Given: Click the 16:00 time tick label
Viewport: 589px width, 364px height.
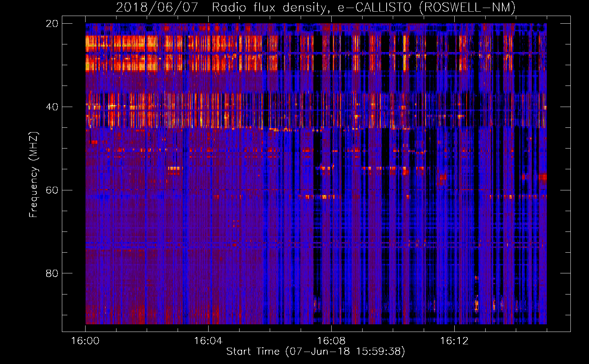Looking at the screenshot, I should (85, 341).
